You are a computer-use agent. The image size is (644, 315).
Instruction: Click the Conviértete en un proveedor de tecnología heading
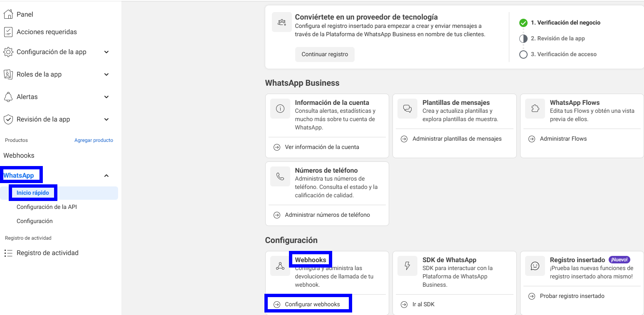366,17
